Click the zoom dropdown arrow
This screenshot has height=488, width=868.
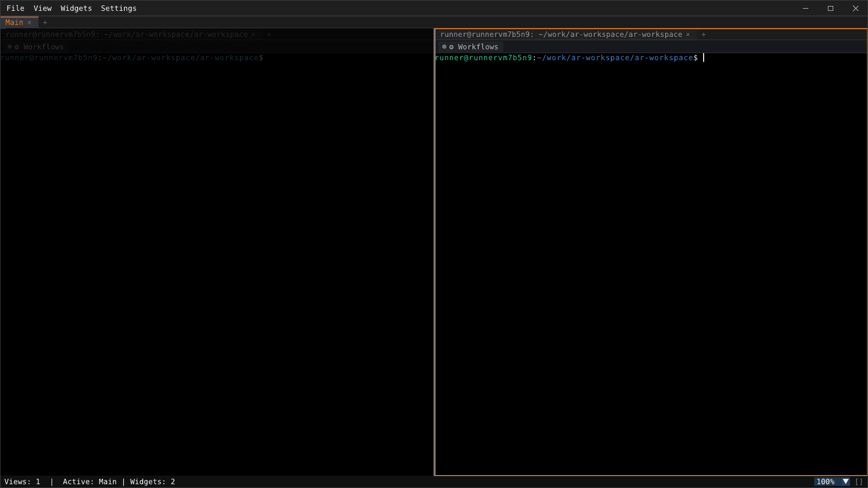(x=845, y=481)
